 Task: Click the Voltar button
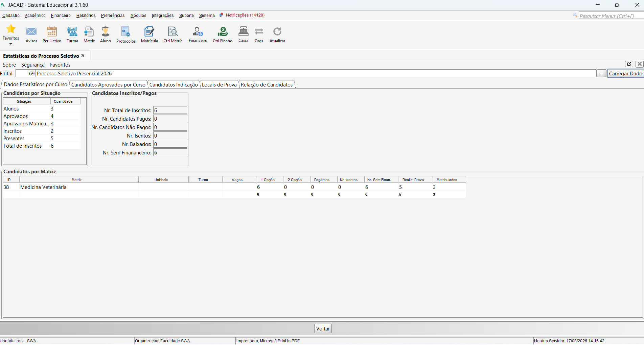click(x=323, y=328)
